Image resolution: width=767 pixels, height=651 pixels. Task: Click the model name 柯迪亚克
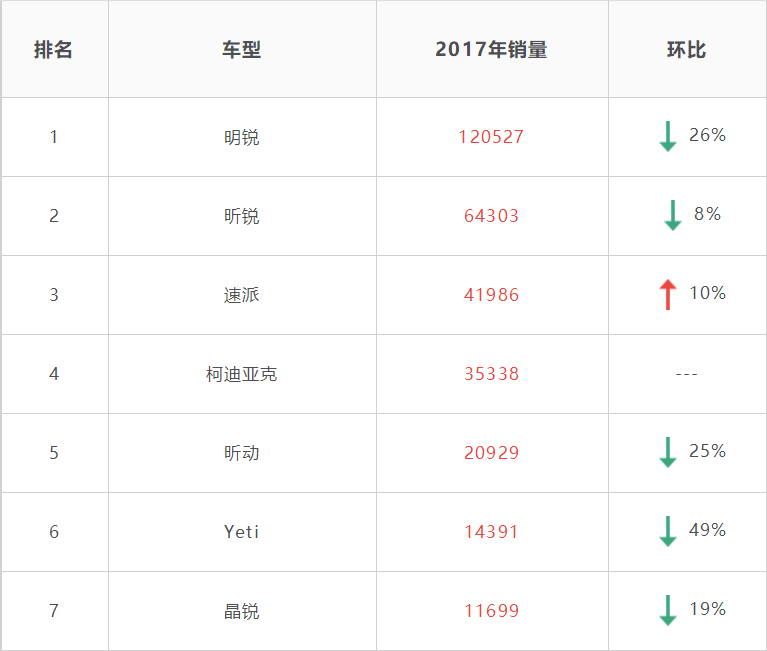[x=242, y=374]
